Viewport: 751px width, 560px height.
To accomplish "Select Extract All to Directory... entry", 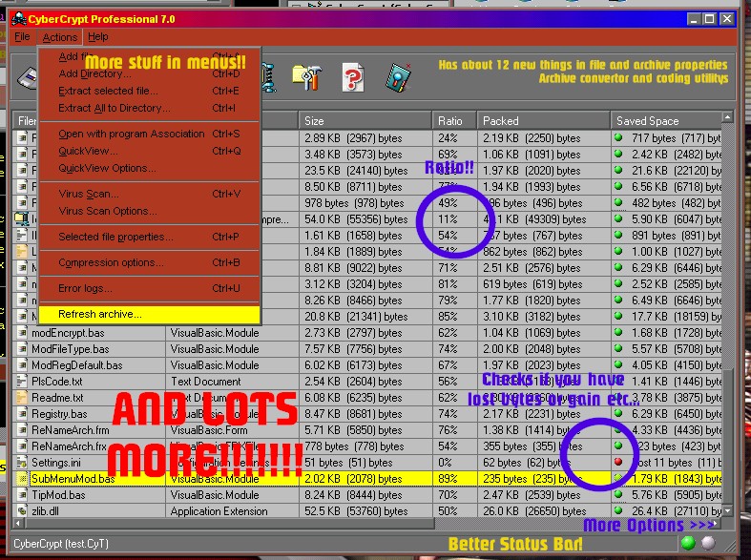I will [x=149, y=108].
